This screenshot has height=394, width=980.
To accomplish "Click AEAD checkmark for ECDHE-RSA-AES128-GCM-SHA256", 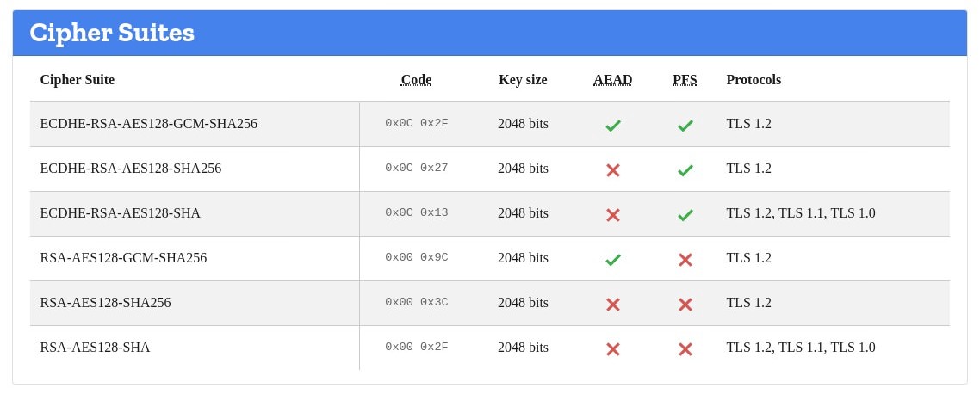I will (612, 126).
